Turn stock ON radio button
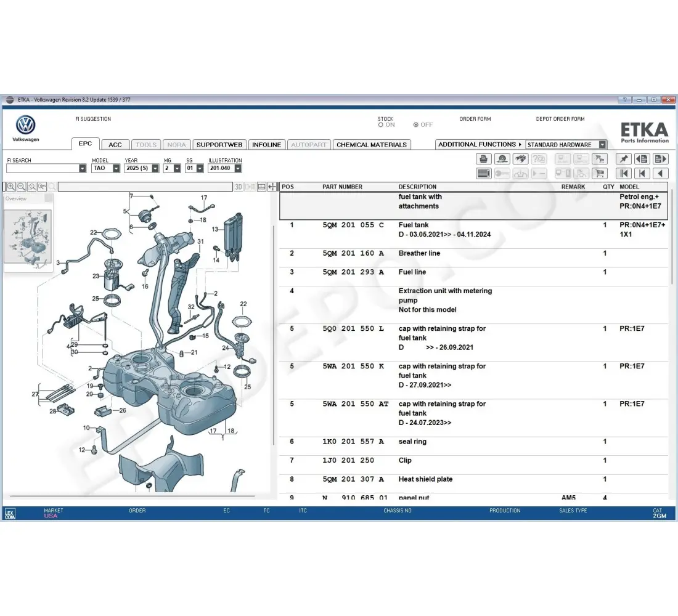The width and height of the screenshot is (678, 616). point(380,125)
